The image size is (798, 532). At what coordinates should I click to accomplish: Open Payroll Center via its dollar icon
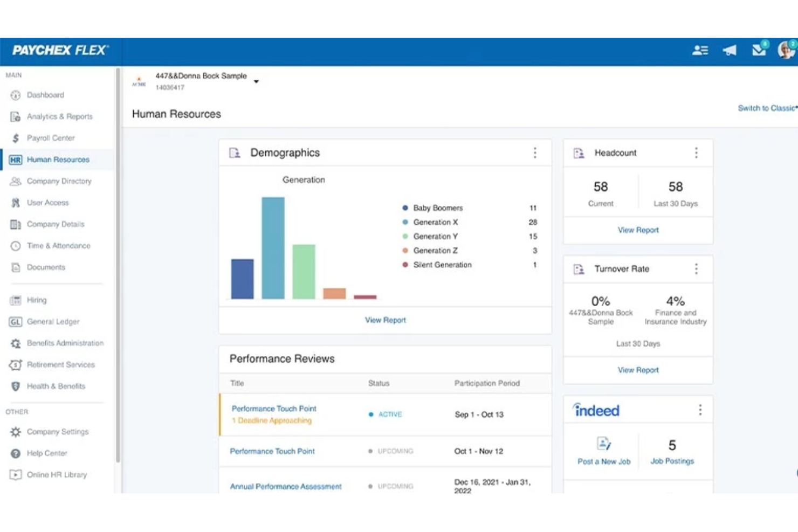pyautogui.click(x=16, y=138)
